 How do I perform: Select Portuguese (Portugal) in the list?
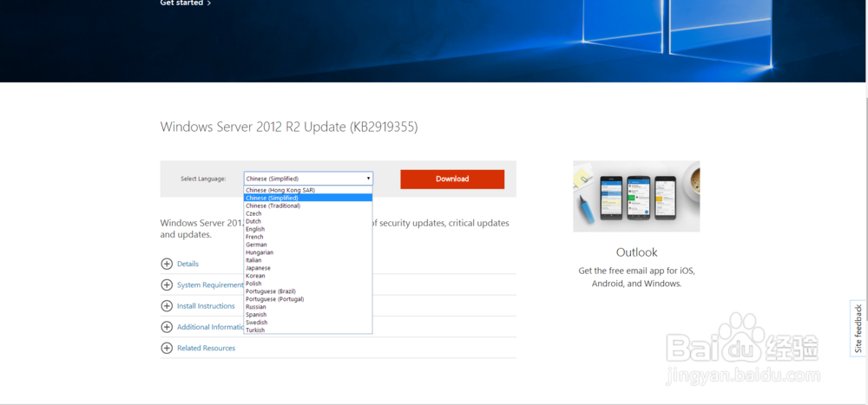(308, 299)
